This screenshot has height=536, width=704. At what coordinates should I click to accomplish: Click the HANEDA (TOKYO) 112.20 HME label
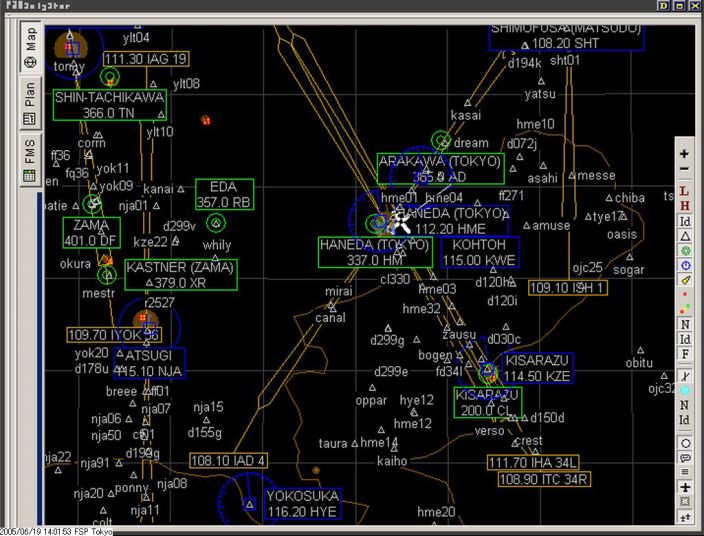[x=453, y=221]
